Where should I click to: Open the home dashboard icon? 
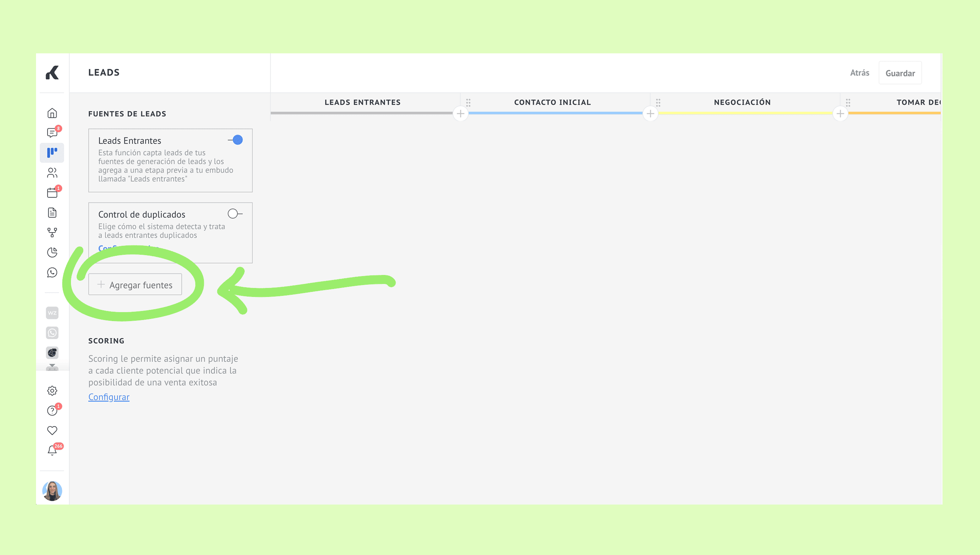(52, 113)
